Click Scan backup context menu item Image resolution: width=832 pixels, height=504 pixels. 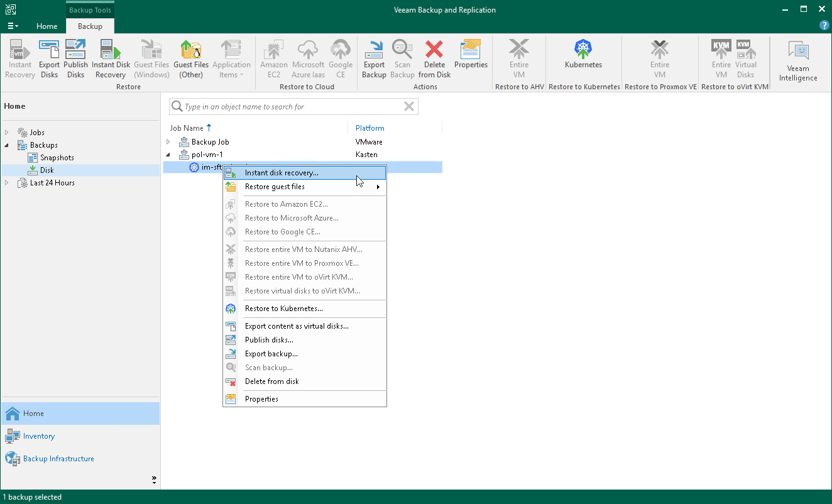coord(305,368)
